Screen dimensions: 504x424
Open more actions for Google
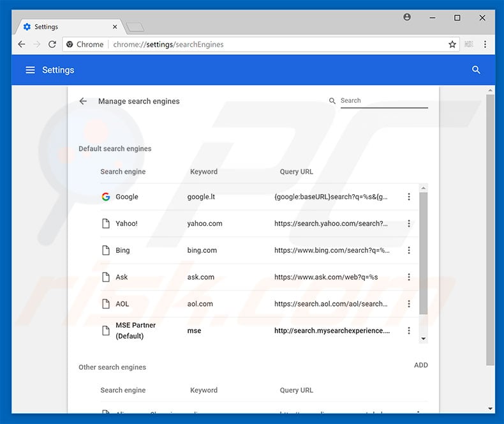pos(408,197)
